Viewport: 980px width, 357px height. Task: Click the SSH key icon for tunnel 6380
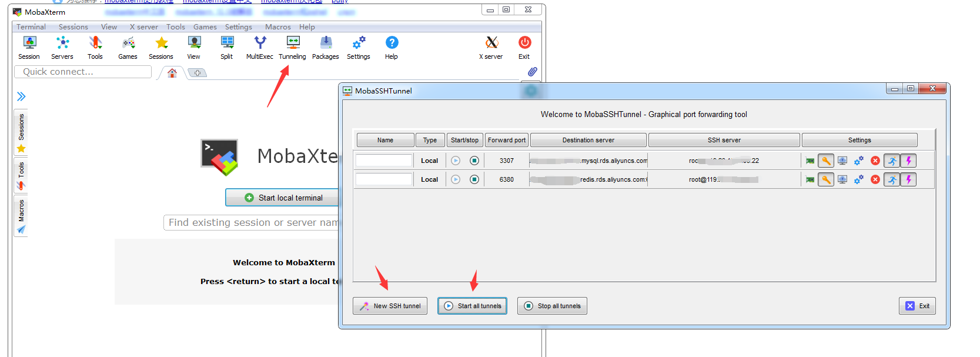[x=826, y=179]
